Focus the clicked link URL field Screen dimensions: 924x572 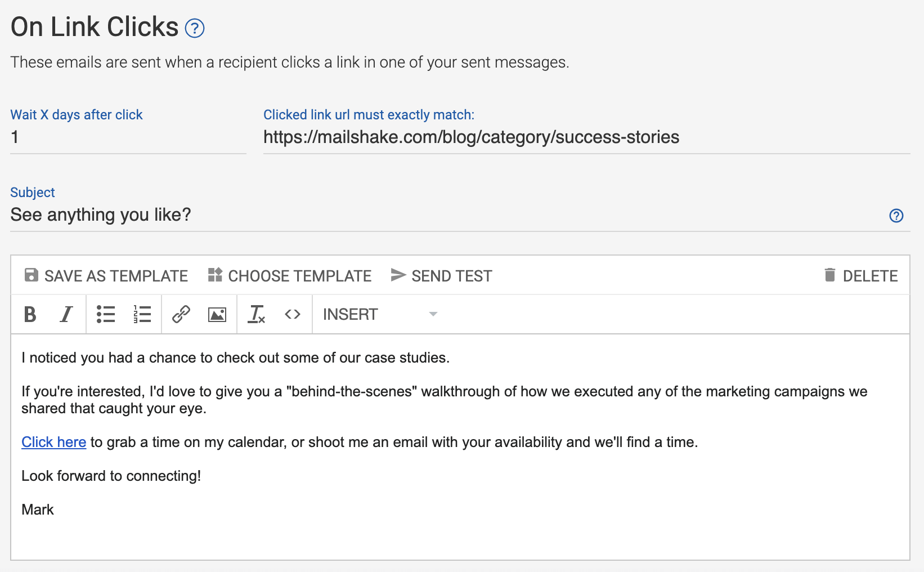tap(586, 137)
